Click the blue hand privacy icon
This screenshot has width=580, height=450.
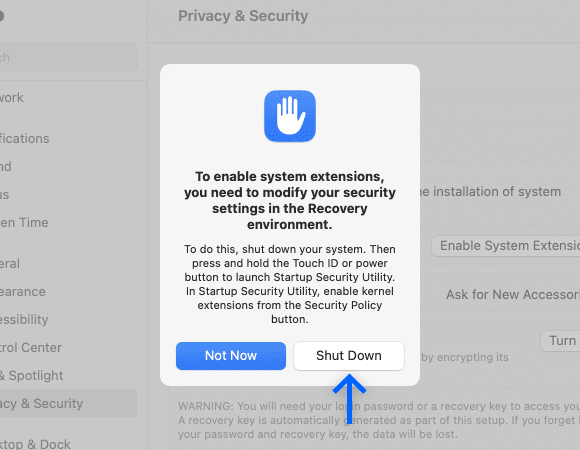point(290,116)
